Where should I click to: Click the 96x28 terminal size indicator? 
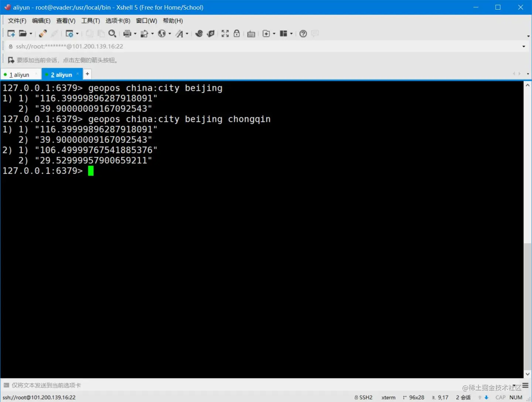413,398
